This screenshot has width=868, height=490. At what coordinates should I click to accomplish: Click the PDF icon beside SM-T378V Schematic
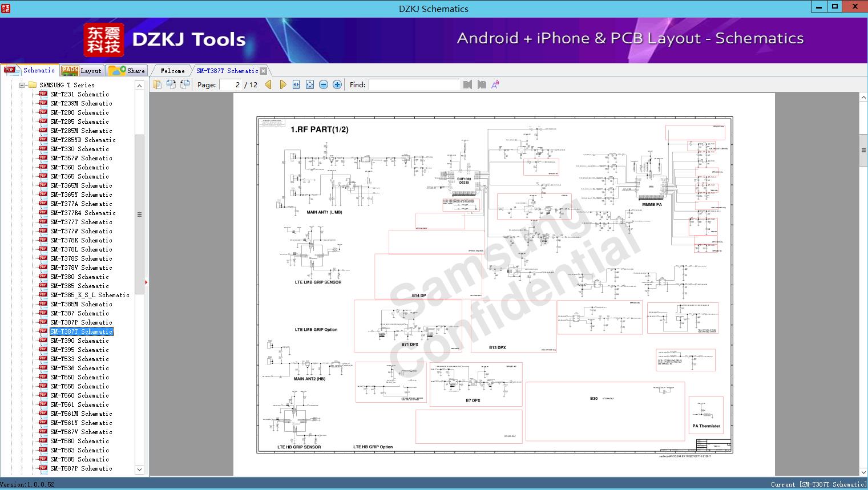click(x=43, y=267)
